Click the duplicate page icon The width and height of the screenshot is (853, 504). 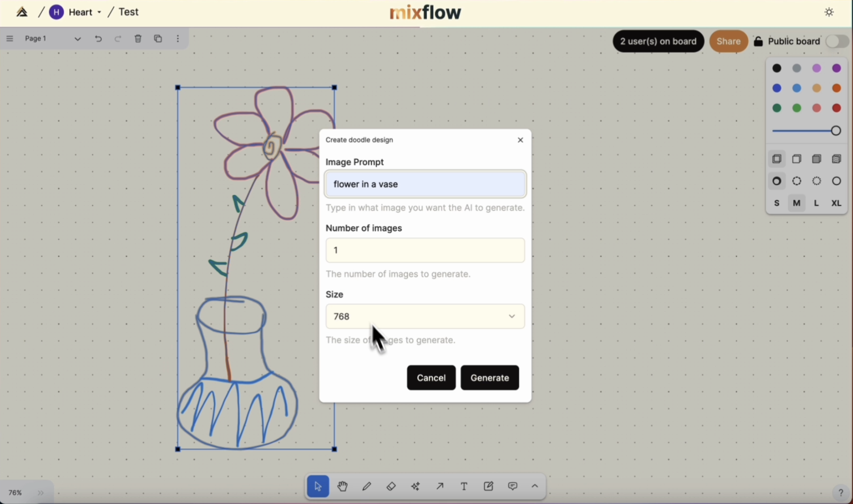[x=158, y=39]
